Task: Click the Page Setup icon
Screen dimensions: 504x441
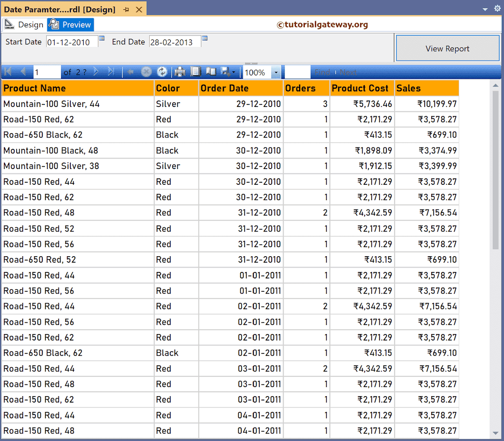Action: coord(195,72)
